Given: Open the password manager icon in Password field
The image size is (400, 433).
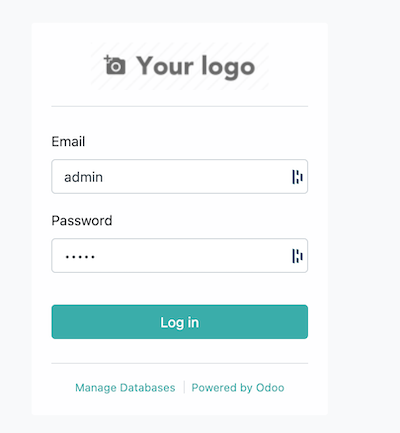Looking at the screenshot, I should coord(297,256).
